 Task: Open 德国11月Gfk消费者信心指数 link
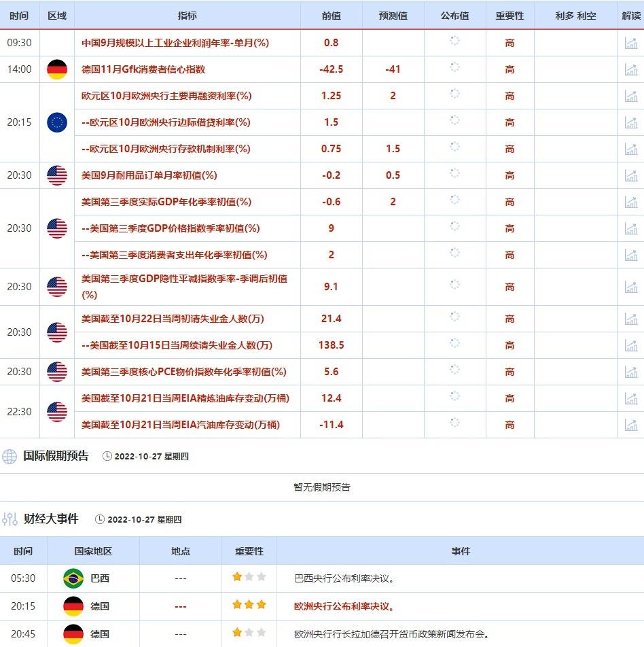pos(143,69)
